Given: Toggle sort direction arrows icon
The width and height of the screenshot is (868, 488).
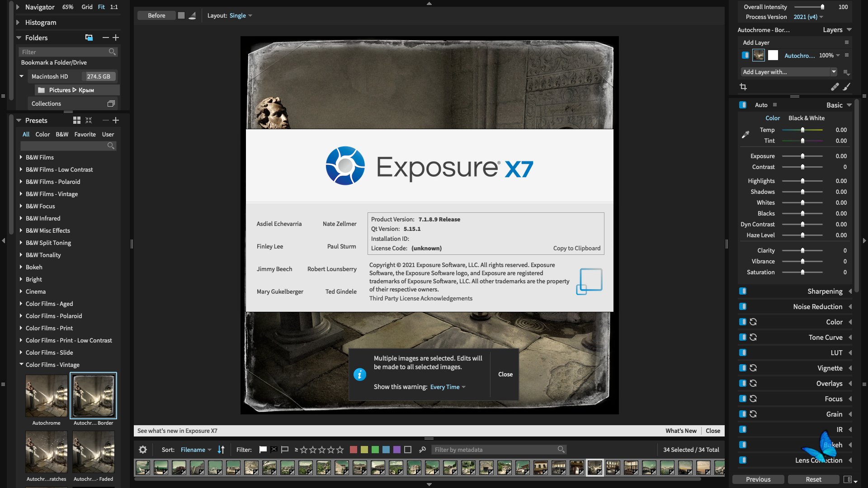Looking at the screenshot, I should (x=221, y=450).
